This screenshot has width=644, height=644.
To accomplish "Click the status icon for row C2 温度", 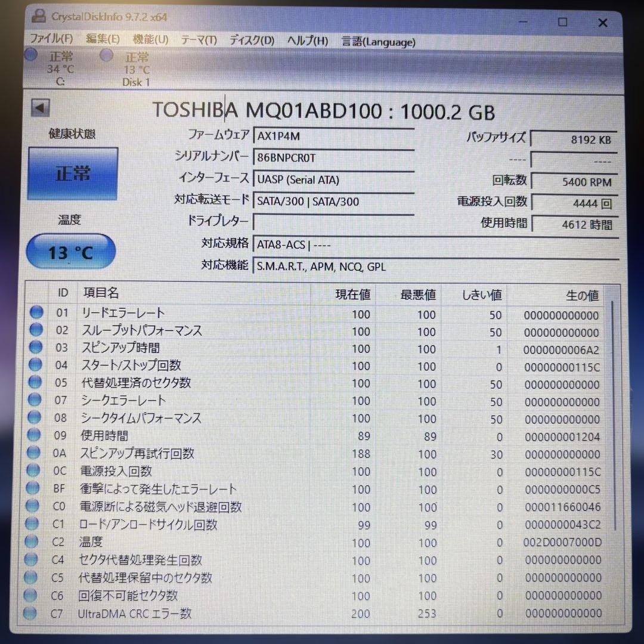I will [x=31, y=541].
